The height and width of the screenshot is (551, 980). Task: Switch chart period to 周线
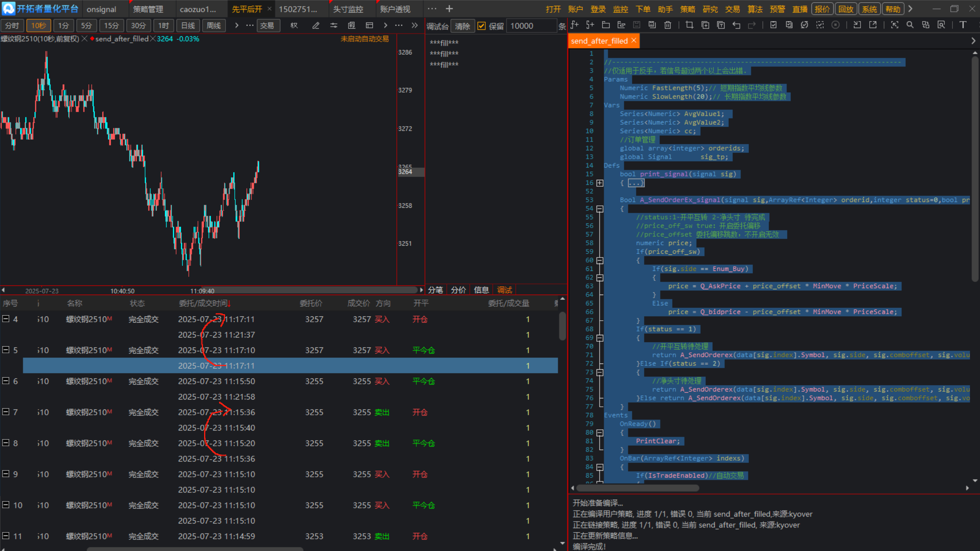214,26
